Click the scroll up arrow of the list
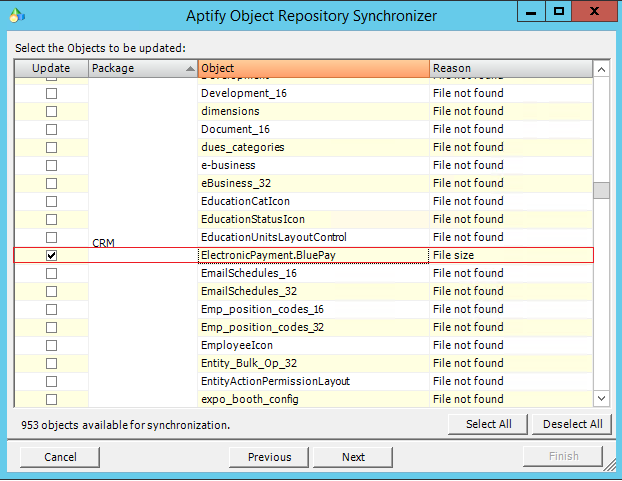Image resolution: width=622 pixels, height=481 pixels. (x=601, y=70)
